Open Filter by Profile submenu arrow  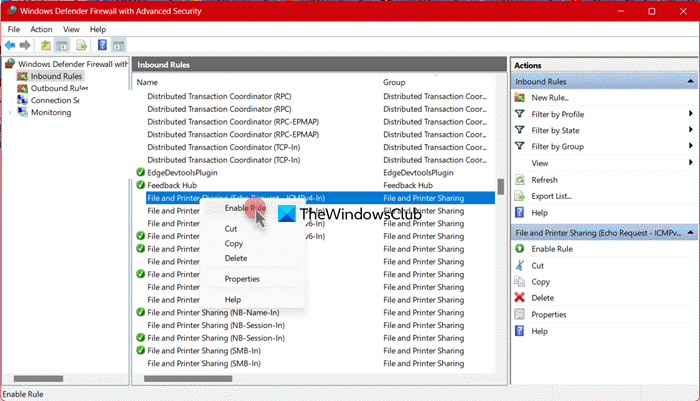[x=690, y=114]
